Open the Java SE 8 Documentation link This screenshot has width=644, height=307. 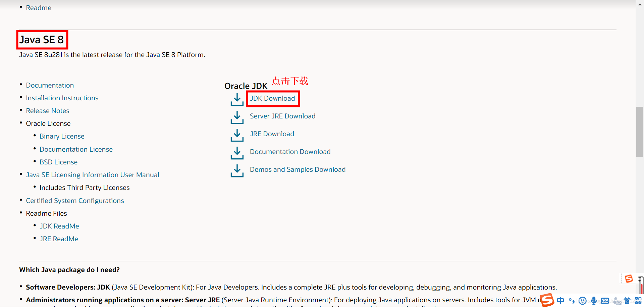[50, 85]
